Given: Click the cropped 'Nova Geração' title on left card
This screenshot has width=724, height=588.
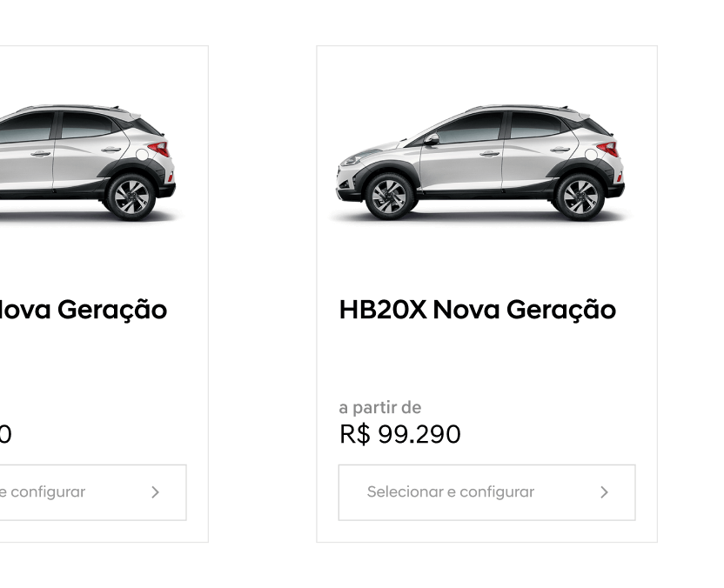Looking at the screenshot, I should click(x=84, y=310).
